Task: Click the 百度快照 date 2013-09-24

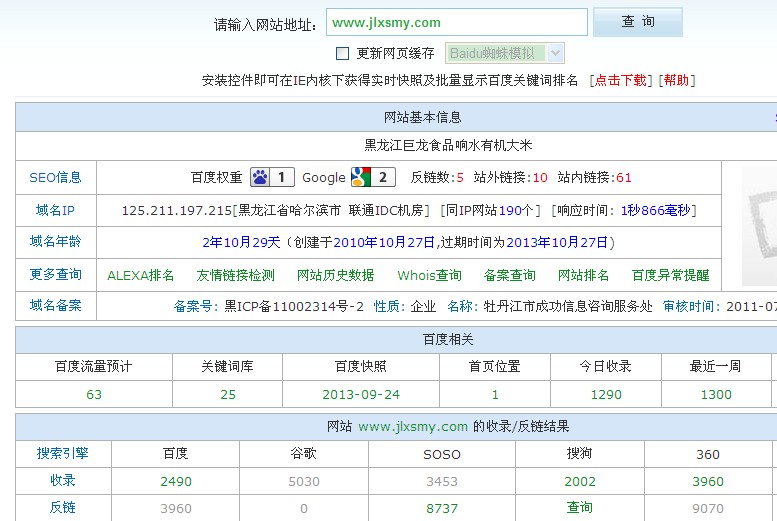Action: coord(361,395)
